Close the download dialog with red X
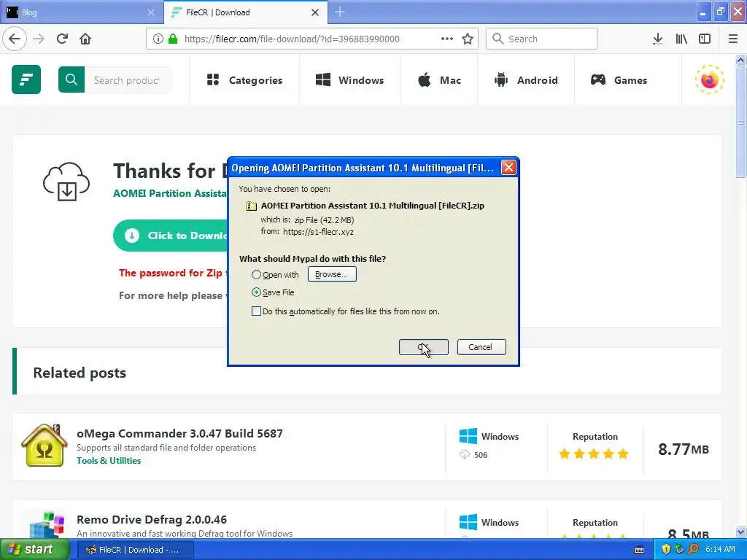The width and height of the screenshot is (747, 560). [508, 168]
